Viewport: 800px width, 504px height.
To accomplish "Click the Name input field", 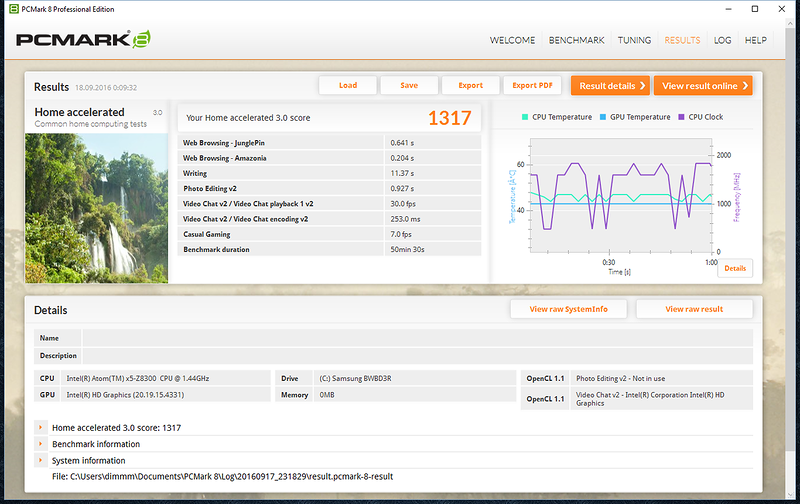I will coord(417,338).
